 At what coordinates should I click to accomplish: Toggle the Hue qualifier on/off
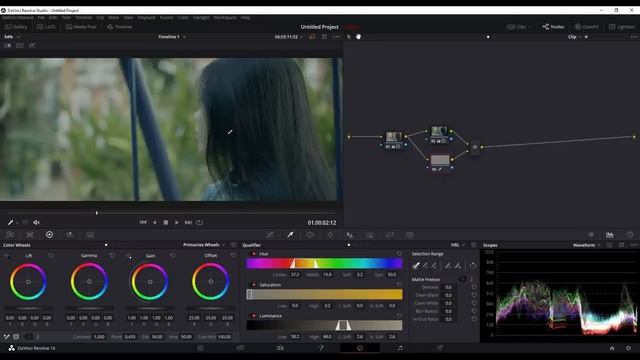pyautogui.click(x=253, y=254)
